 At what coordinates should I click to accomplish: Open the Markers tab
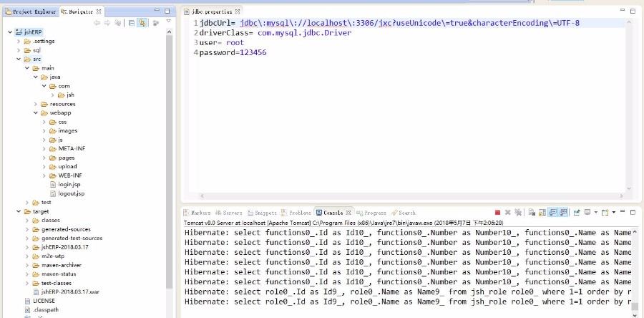tap(197, 213)
